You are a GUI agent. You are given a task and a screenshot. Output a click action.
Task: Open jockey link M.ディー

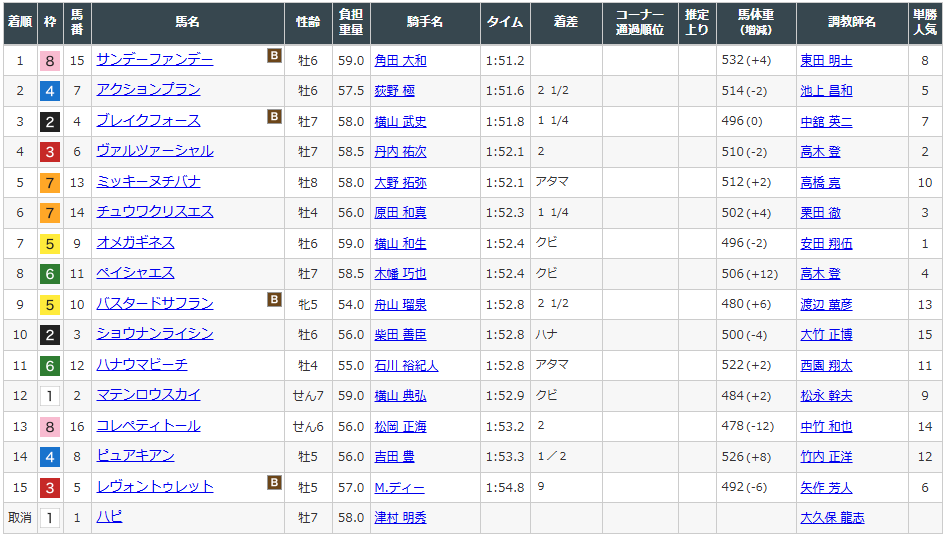click(x=399, y=487)
